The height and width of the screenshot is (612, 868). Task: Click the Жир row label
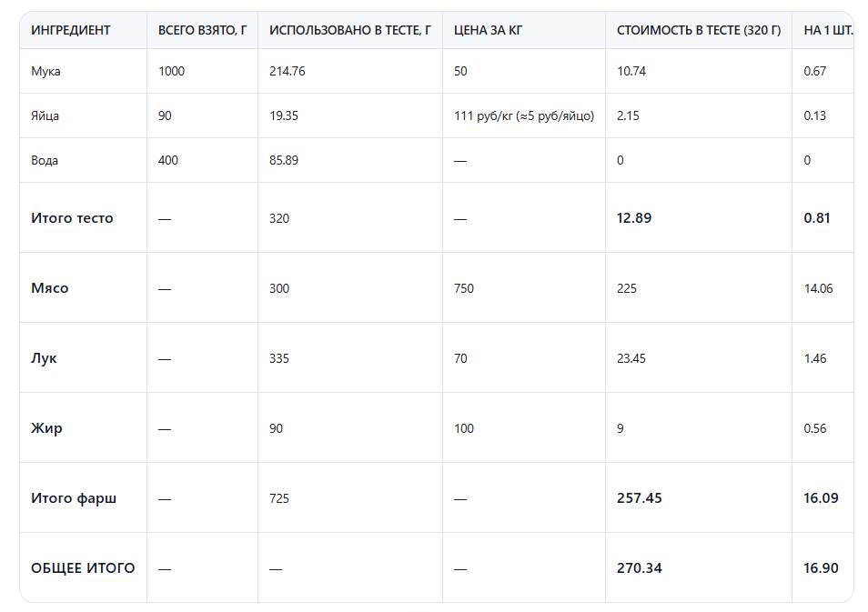tap(46, 428)
